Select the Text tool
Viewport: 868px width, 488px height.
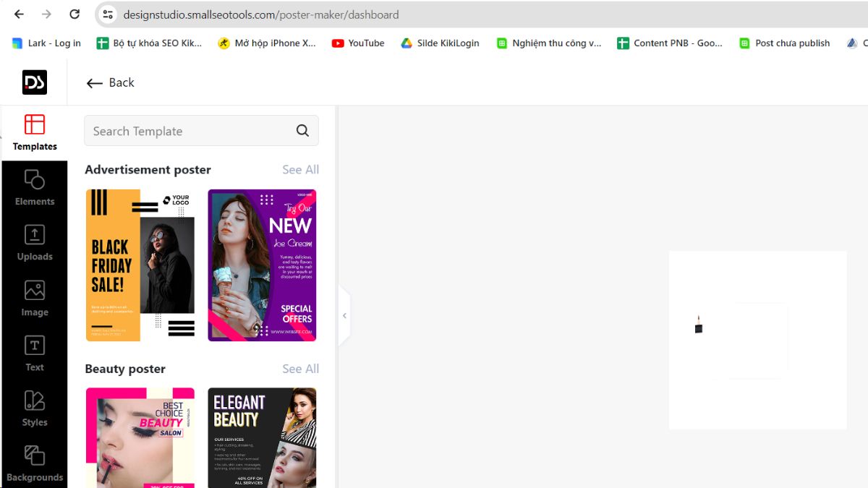tap(35, 354)
